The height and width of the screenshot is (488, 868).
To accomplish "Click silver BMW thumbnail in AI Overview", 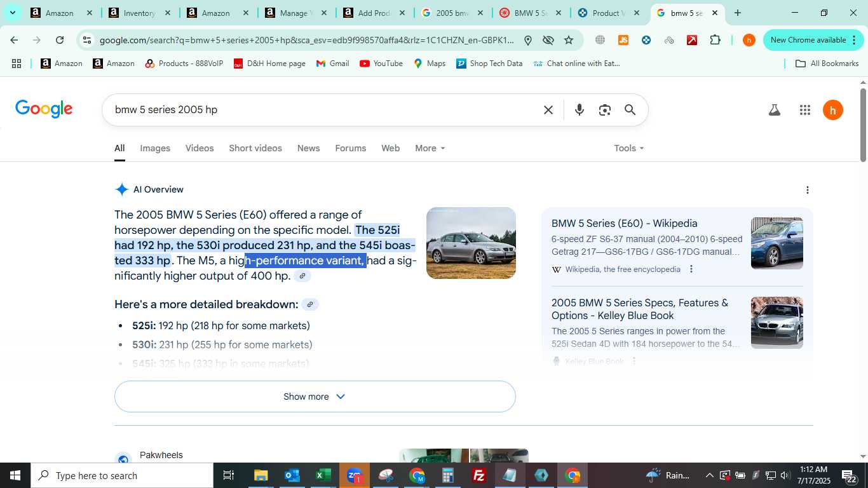I will tap(471, 243).
